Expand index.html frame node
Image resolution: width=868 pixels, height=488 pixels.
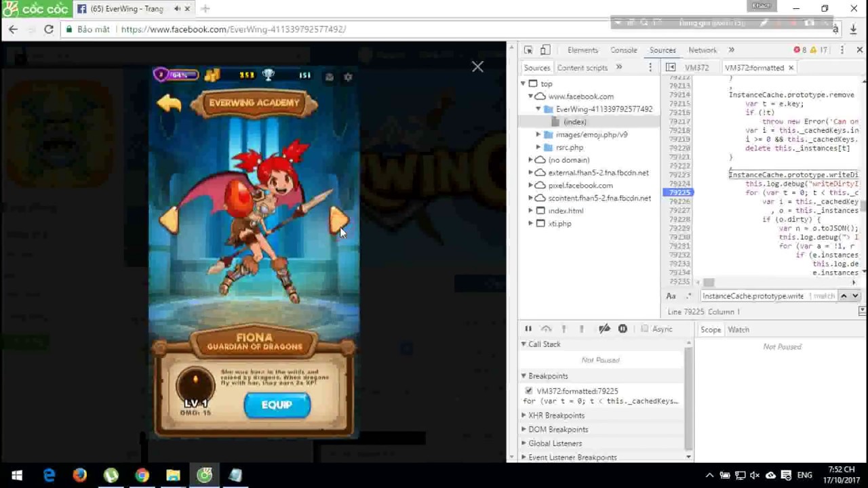531,211
